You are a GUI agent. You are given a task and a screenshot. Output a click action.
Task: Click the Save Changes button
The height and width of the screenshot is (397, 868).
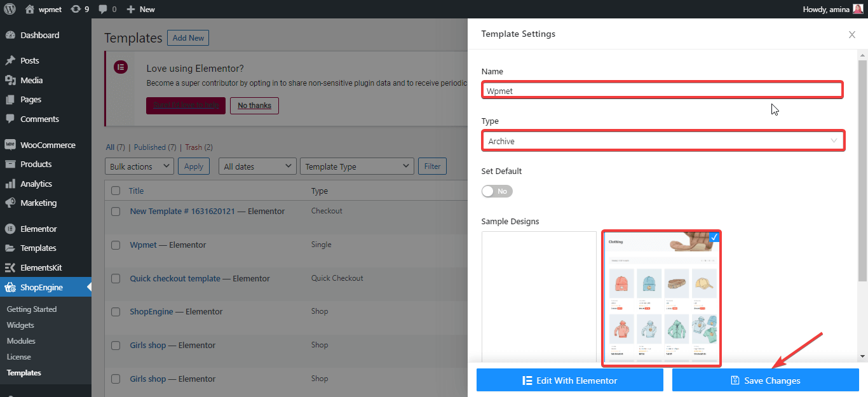[x=766, y=380]
